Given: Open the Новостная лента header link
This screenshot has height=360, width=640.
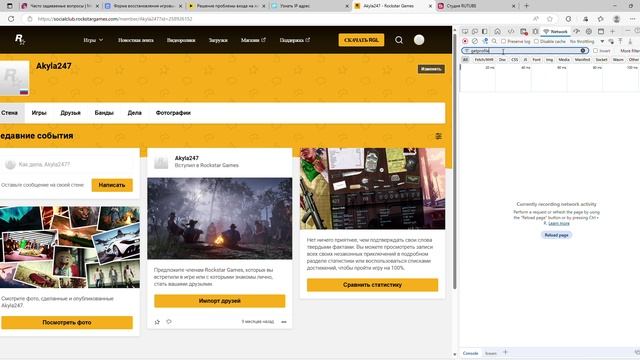Looking at the screenshot, I should tap(136, 40).
